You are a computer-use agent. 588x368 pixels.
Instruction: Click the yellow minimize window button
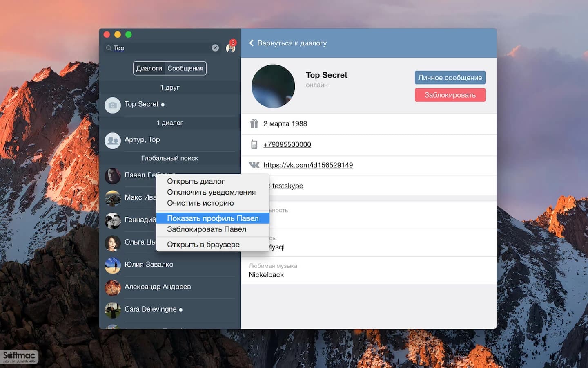pos(118,35)
